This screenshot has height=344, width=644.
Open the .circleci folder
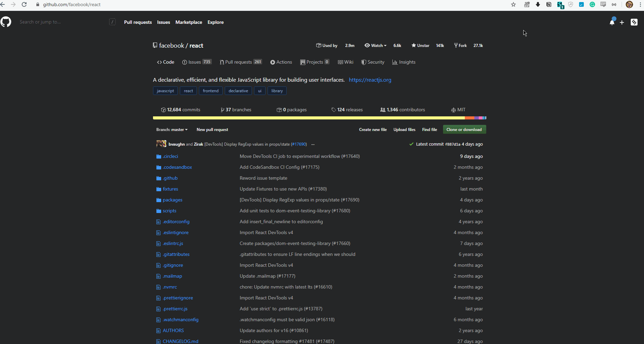pyautogui.click(x=170, y=157)
